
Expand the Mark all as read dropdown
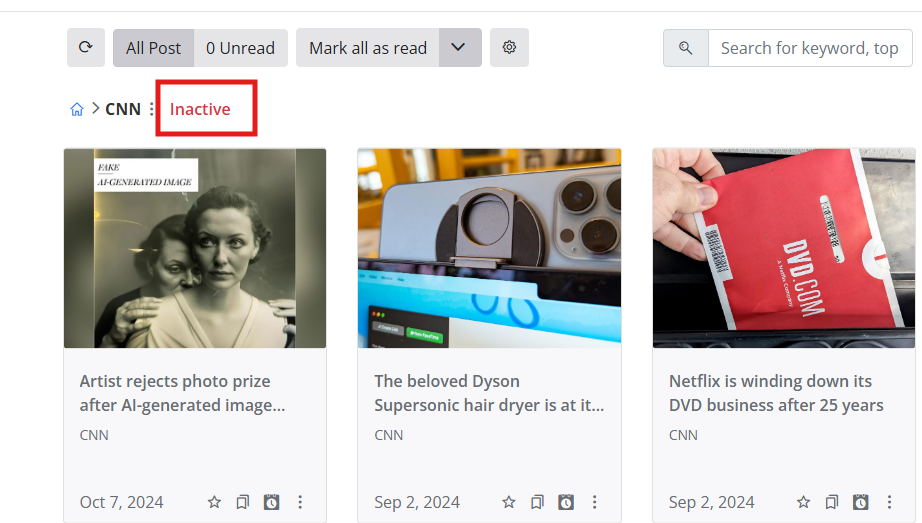coord(459,48)
